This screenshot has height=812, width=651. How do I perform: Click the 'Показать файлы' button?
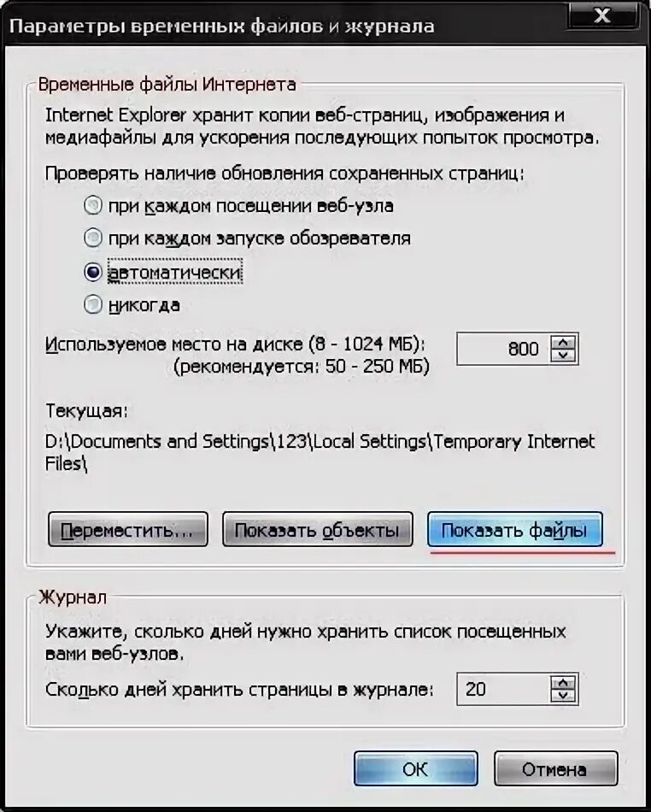(515, 530)
